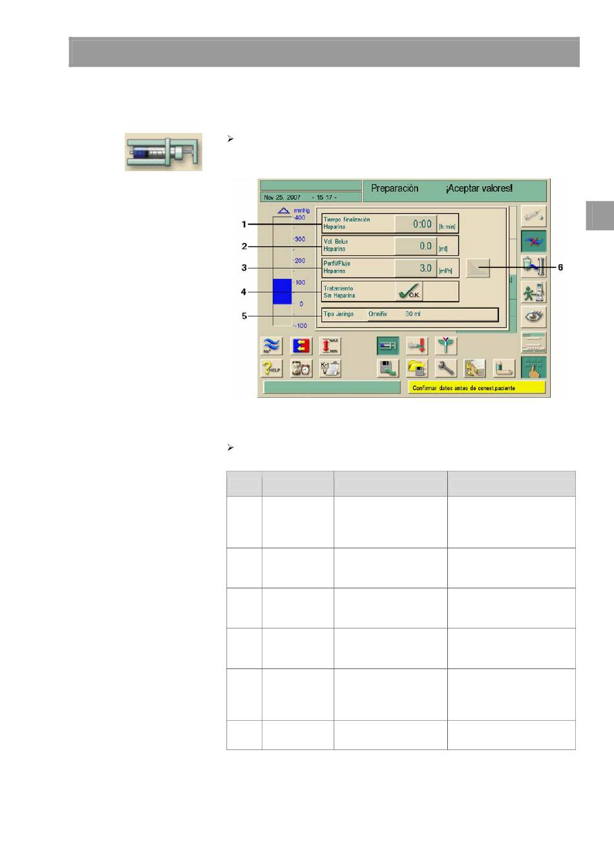The image size is (614, 868).
Task: Toggle the Tratamiento Sin Heparina O.K. checkmark
Action: [x=409, y=292]
